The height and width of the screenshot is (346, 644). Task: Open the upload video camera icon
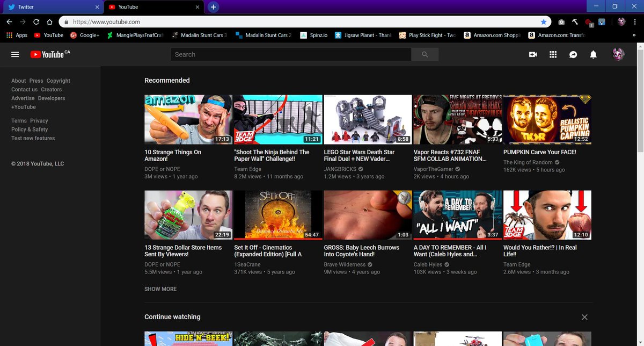pyautogui.click(x=533, y=54)
